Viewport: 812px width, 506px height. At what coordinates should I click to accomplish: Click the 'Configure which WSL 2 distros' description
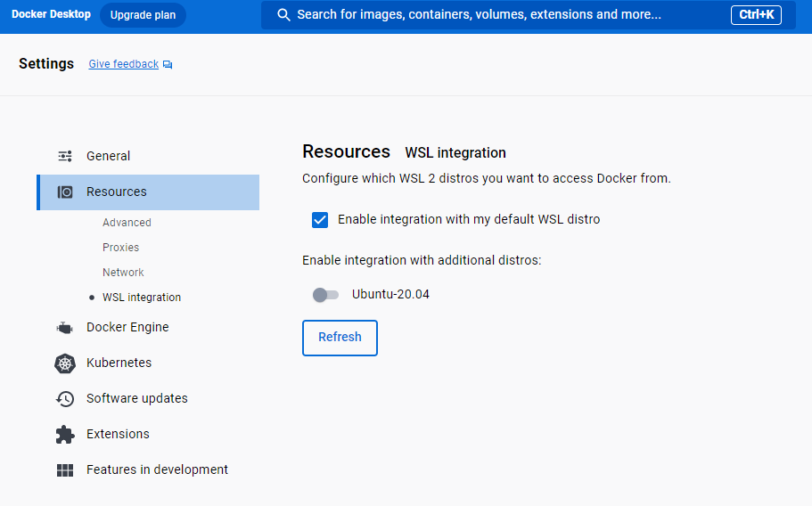487,178
